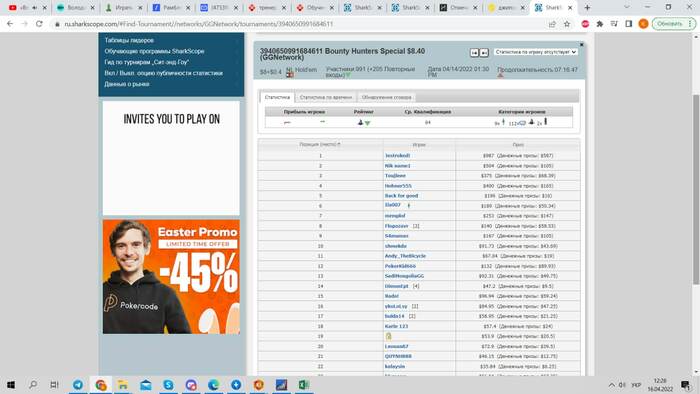Select the Статистика tab

coord(277,97)
